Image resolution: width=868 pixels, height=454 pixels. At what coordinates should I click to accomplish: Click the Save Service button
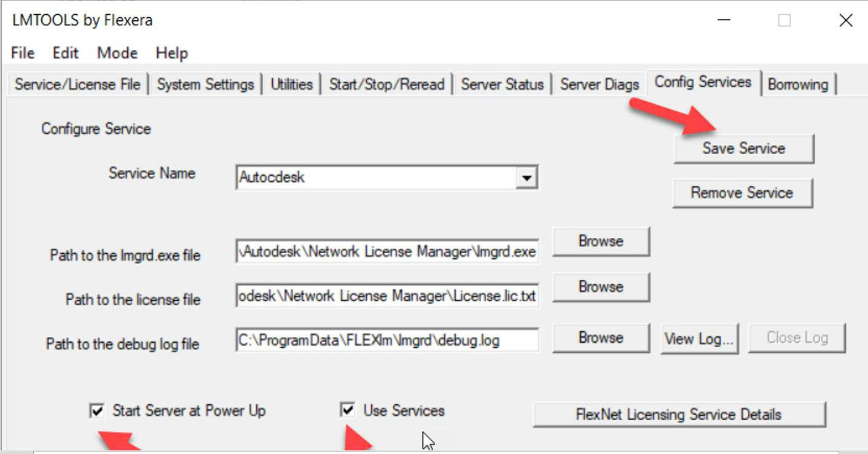coord(743,148)
